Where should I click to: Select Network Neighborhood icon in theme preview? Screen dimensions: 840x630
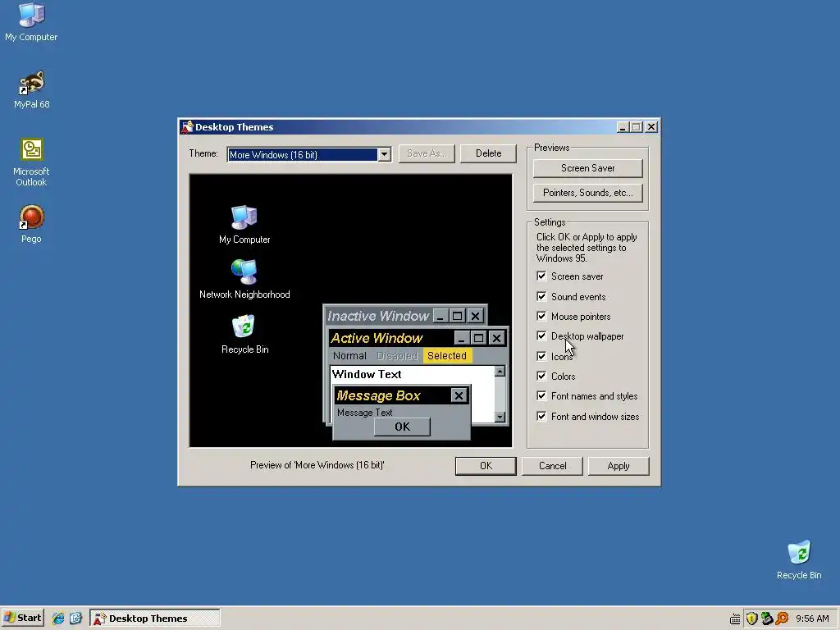tap(244, 279)
